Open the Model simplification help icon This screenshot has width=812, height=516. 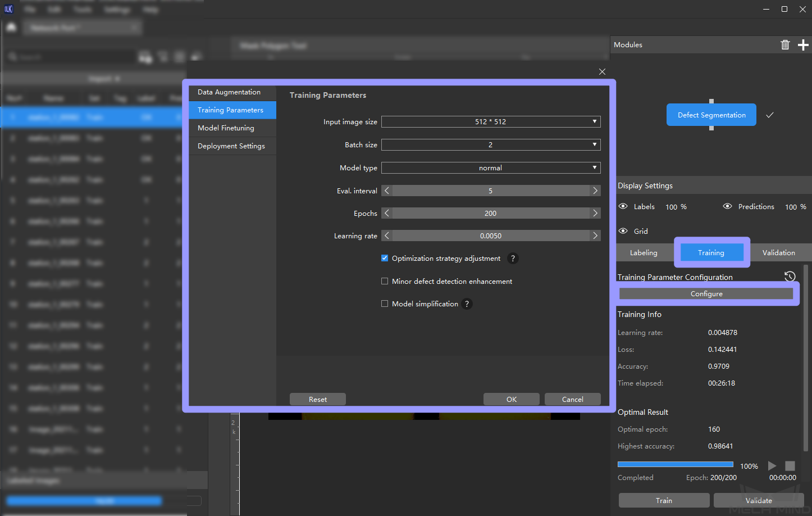(467, 304)
